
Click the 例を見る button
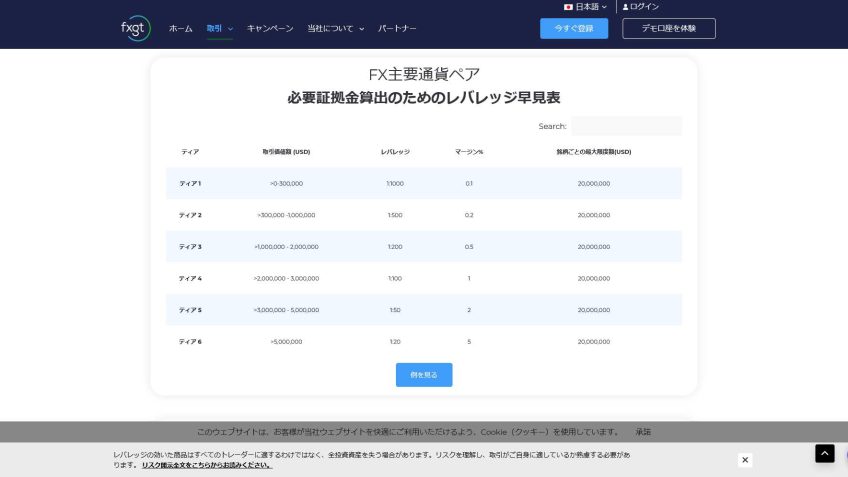pyautogui.click(x=424, y=375)
